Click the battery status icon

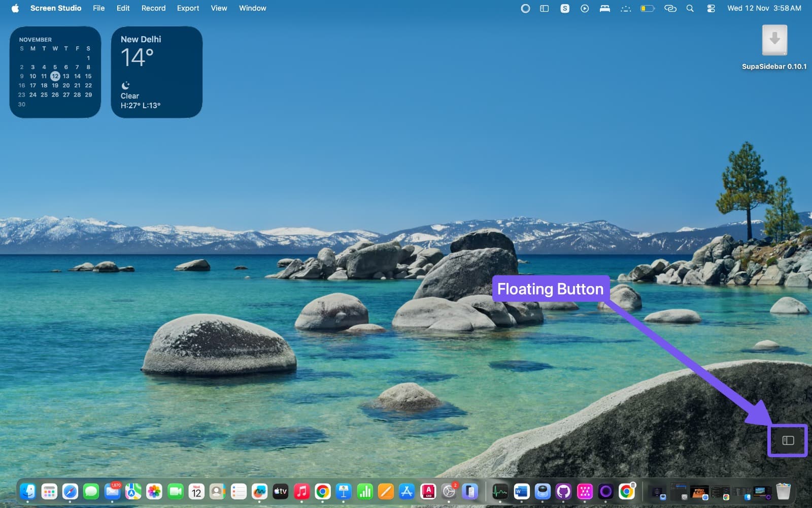[647, 9]
